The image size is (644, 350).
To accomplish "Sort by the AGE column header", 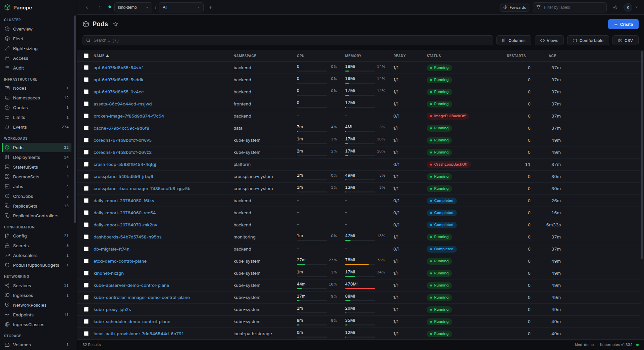I will click(552, 56).
